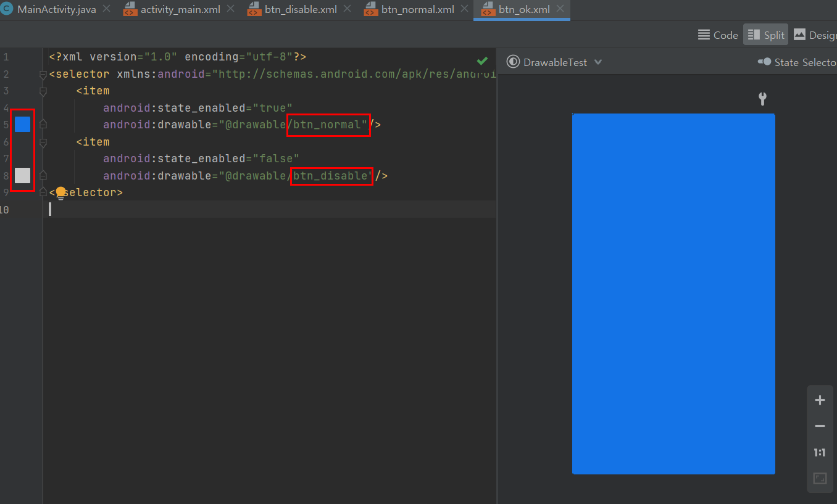This screenshot has height=504, width=837.
Task: Collapse the second item fold at line 6
Action: [43, 143]
